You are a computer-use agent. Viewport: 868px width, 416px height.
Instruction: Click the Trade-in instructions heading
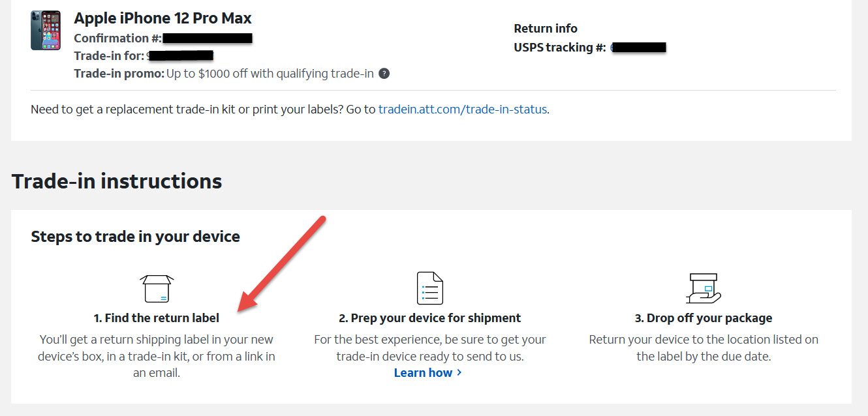[x=117, y=181]
